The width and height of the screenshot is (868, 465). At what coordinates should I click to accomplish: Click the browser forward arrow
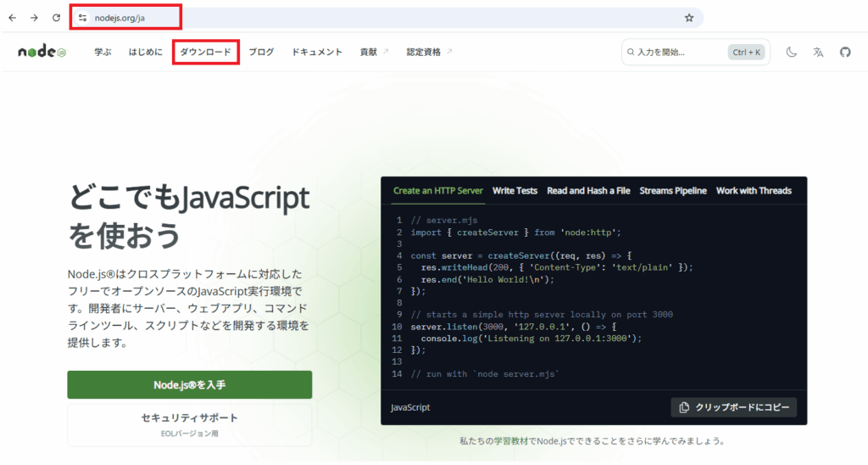coord(34,18)
